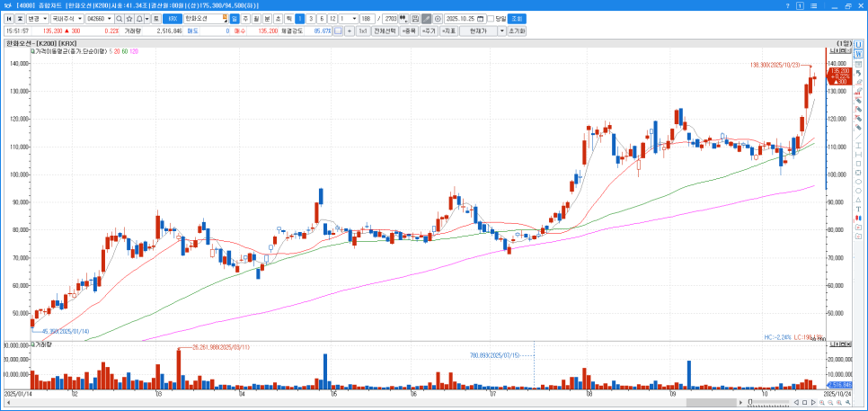868x411 pixels.
Task: Click the 188 bar count field
Action: [367, 18]
